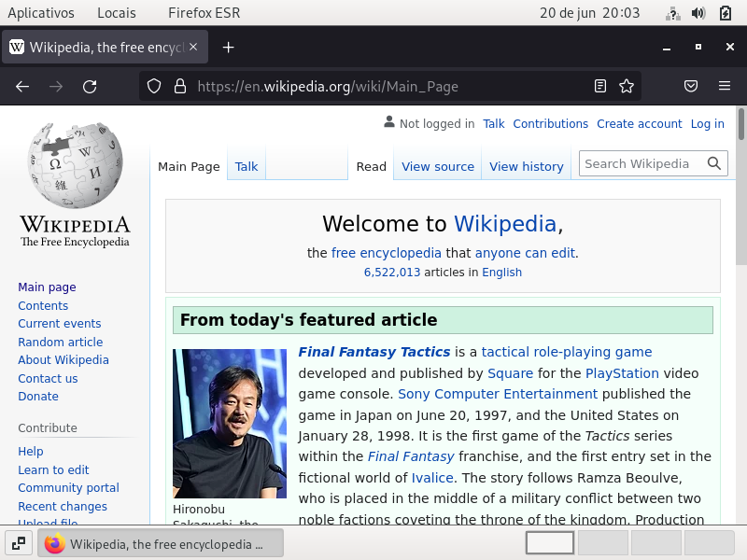
Task: Select the Read tab
Action: pos(371,167)
